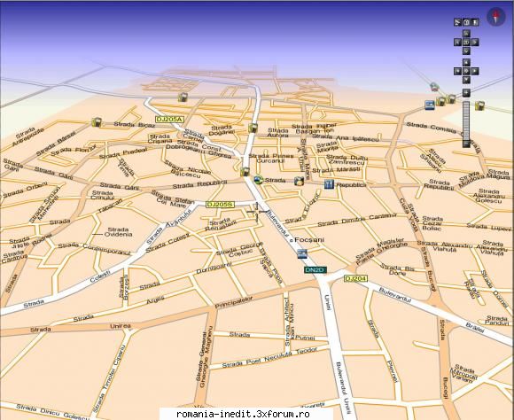Select gas station icon right of zoom slider

[x=479, y=105]
